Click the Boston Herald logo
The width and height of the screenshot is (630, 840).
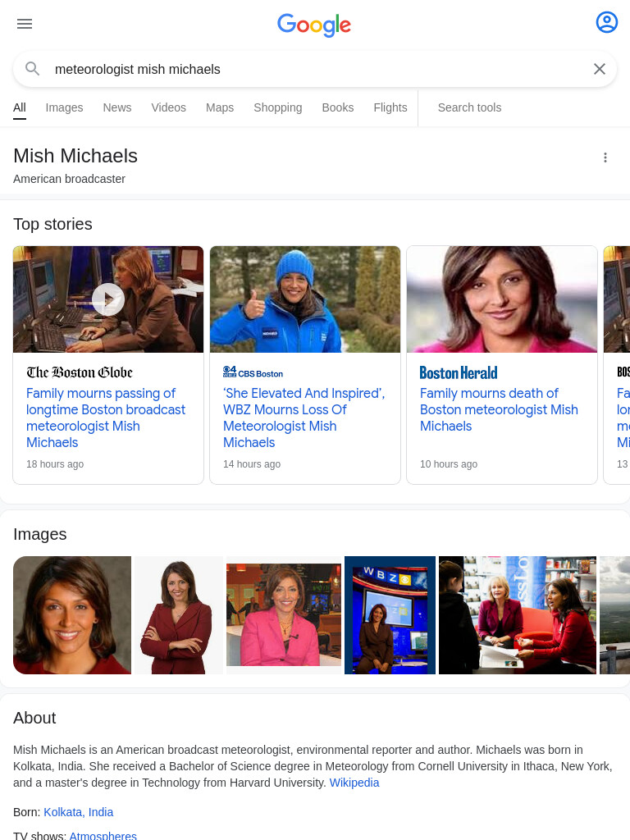[x=459, y=373]
